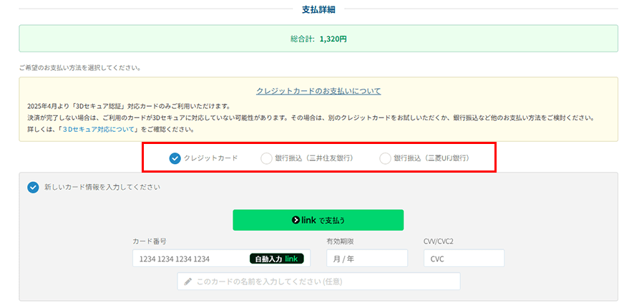Choose 銀行振込（三井住友銀行） payment method
This screenshot has height=308, width=644.
266,158
